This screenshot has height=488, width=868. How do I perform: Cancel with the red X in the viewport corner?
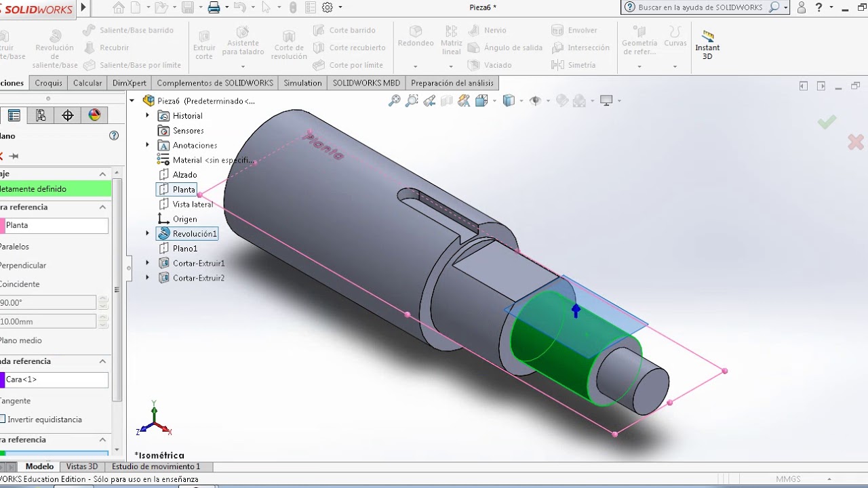click(x=856, y=142)
